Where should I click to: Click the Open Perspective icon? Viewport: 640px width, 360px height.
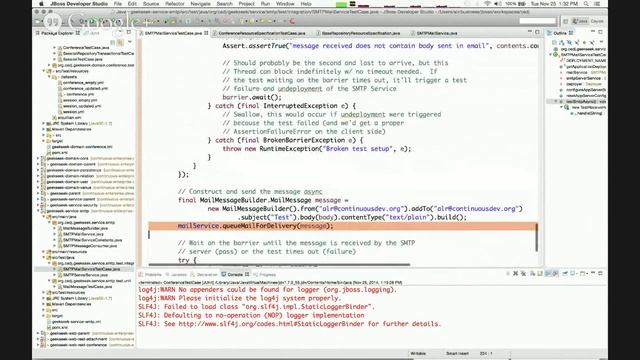tap(566, 21)
